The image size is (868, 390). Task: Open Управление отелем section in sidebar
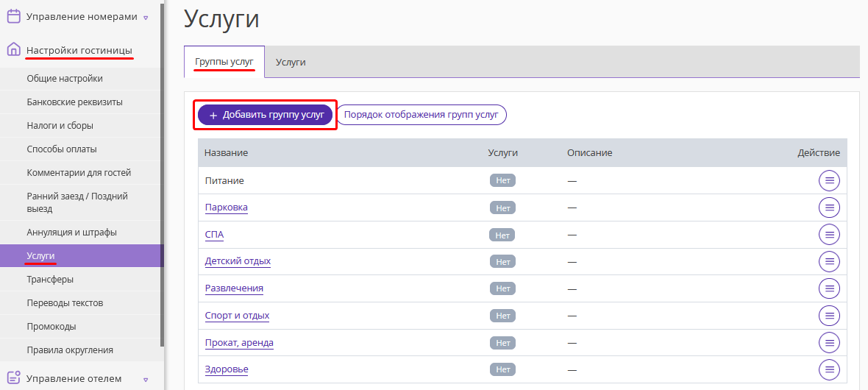click(74, 378)
